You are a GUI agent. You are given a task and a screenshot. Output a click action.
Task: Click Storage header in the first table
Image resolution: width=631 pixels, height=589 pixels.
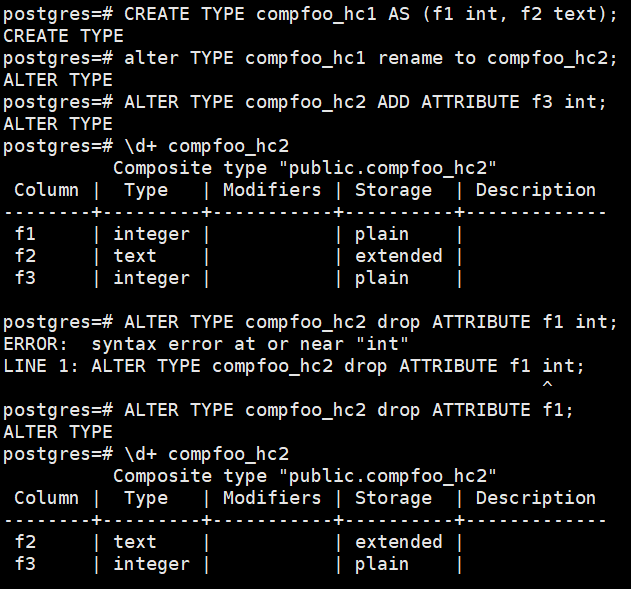393,190
